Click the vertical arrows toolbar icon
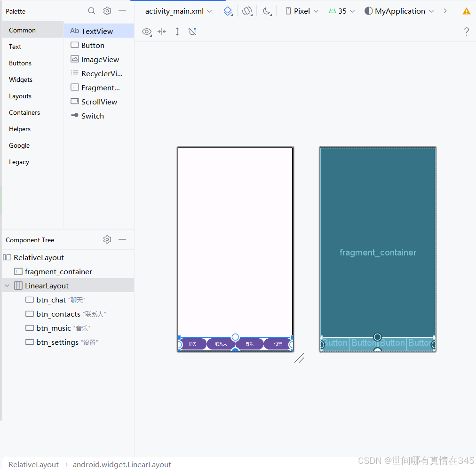Viewport: 476px width, 469px height. [177, 32]
